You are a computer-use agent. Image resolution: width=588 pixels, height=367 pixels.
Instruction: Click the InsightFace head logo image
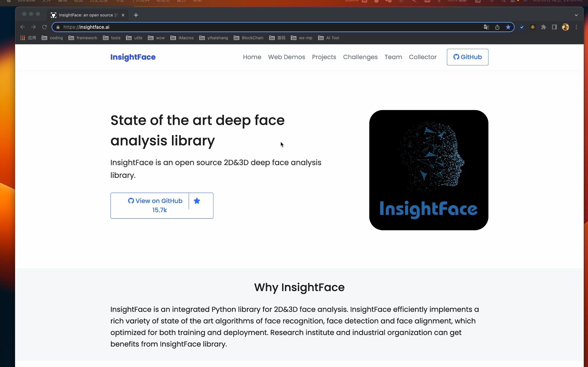428,170
